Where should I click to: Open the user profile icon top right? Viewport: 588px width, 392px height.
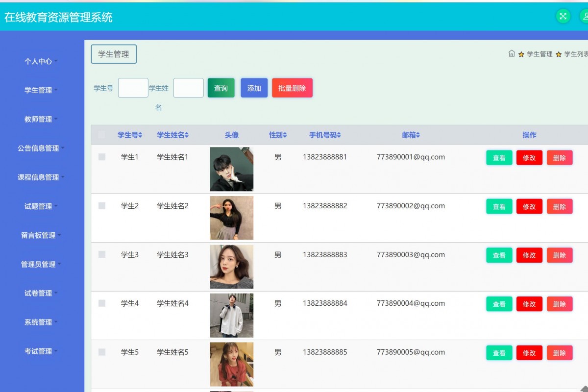[585, 16]
